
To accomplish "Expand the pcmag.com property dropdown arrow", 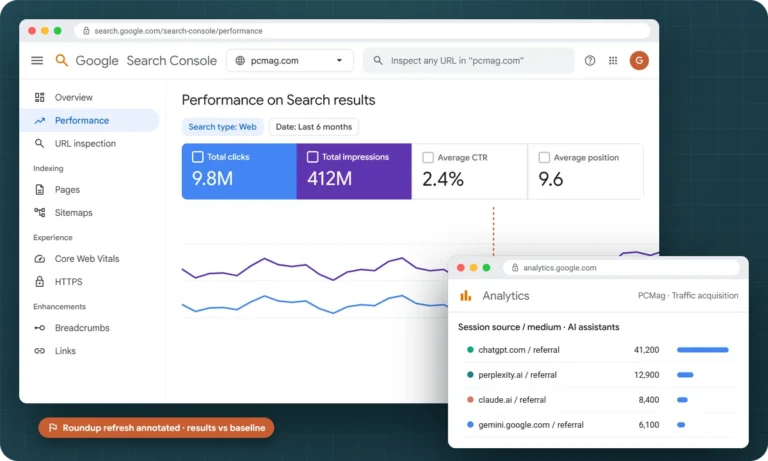I will click(339, 61).
